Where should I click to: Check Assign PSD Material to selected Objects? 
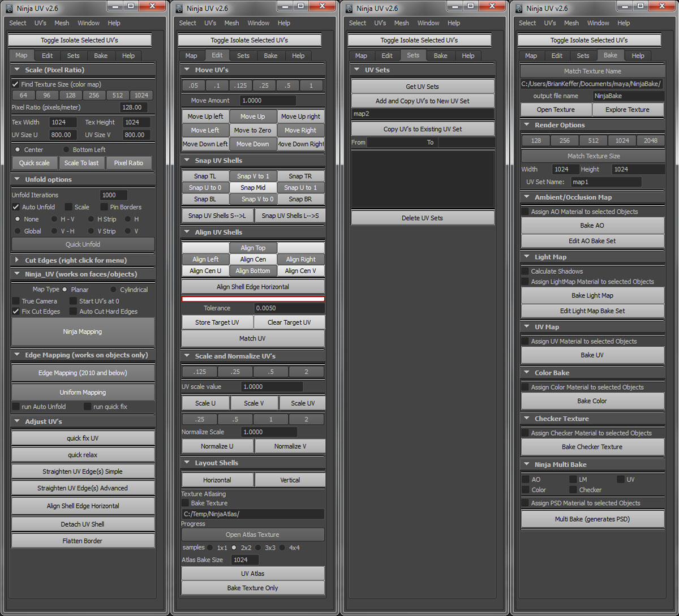click(x=525, y=503)
